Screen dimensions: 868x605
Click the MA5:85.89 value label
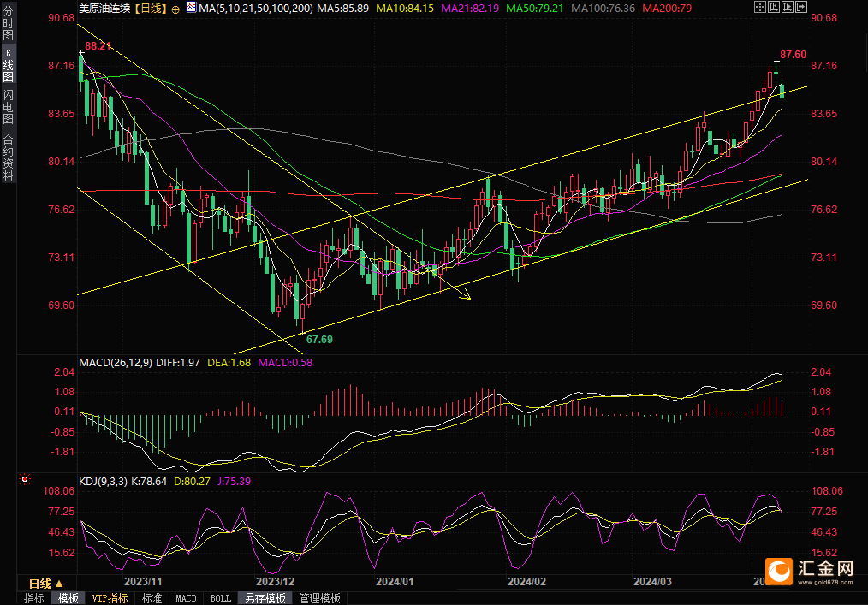pos(342,9)
